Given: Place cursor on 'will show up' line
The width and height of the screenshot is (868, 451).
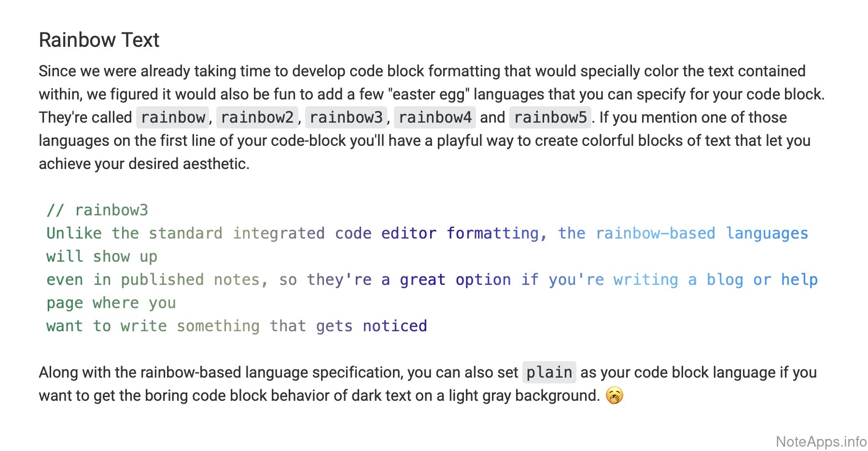Looking at the screenshot, I should [x=102, y=256].
